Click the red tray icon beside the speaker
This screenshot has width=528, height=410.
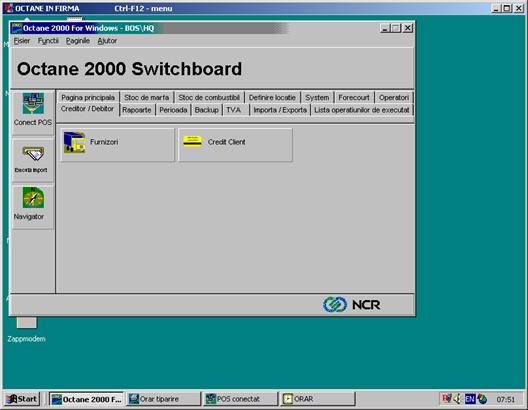(x=447, y=399)
